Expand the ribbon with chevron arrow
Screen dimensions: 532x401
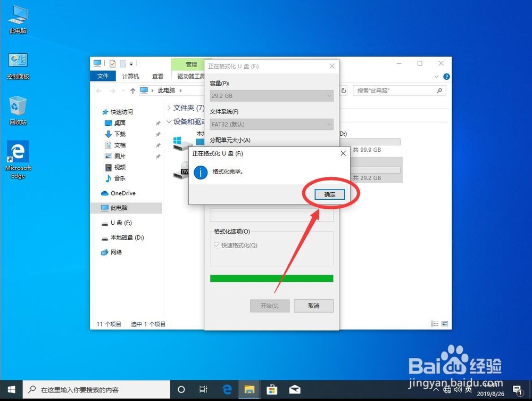coord(436,77)
